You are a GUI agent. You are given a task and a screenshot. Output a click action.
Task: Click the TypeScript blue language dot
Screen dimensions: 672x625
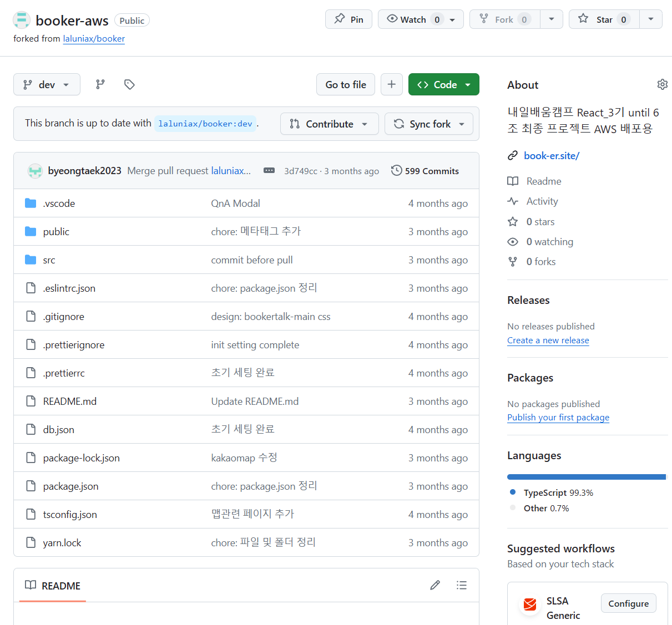pos(513,492)
